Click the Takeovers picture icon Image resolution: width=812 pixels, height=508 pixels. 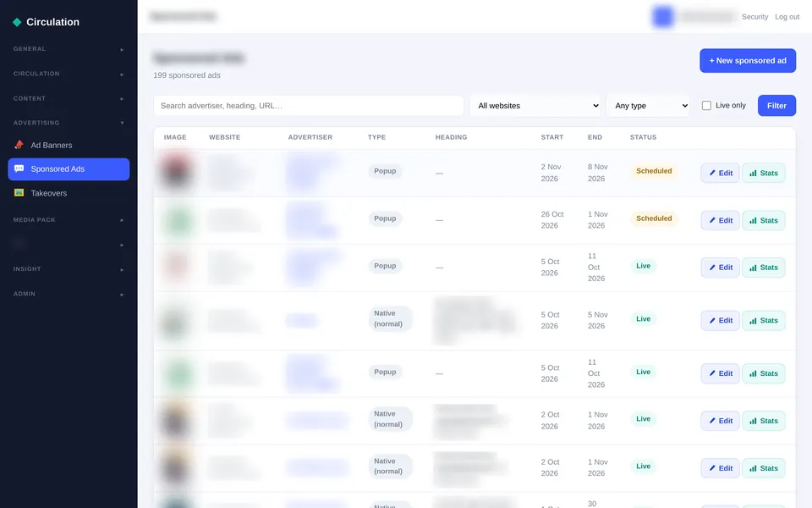[x=19, y=193]
